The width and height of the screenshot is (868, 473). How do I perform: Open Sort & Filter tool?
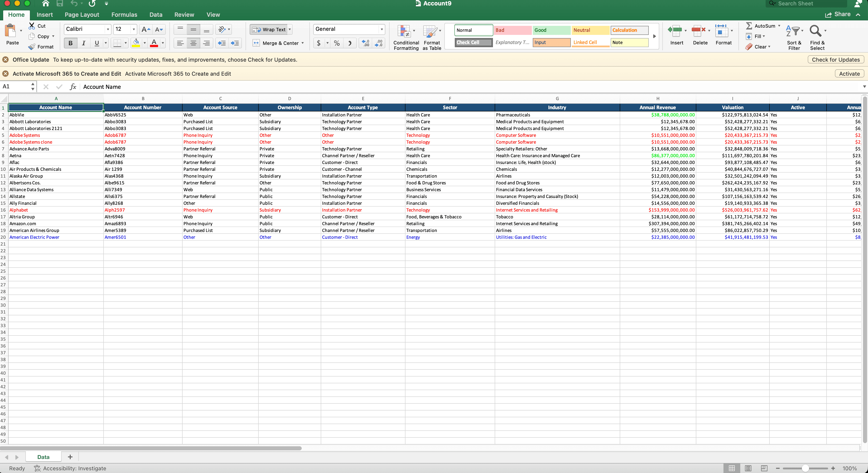click(794, 31)
